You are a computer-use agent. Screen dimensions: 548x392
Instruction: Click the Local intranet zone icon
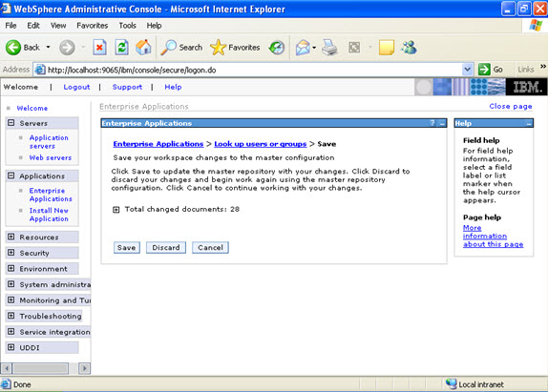(451, 384)
